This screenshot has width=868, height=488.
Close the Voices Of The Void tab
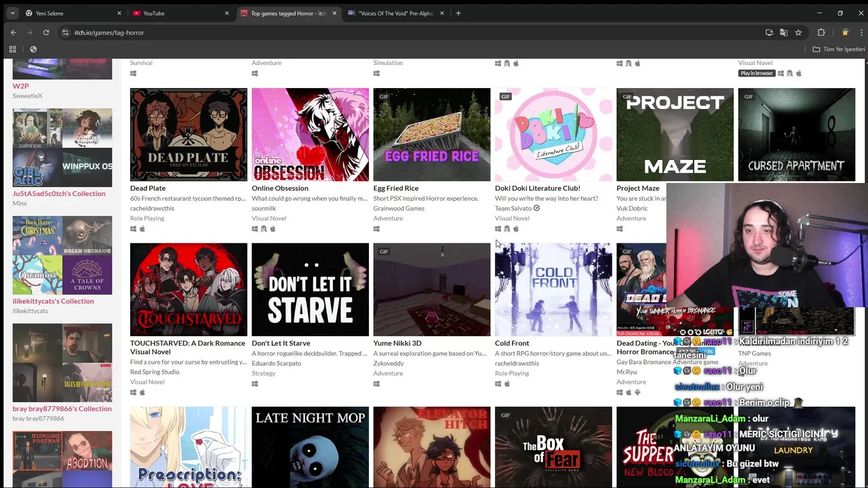[x=442, y=13]
